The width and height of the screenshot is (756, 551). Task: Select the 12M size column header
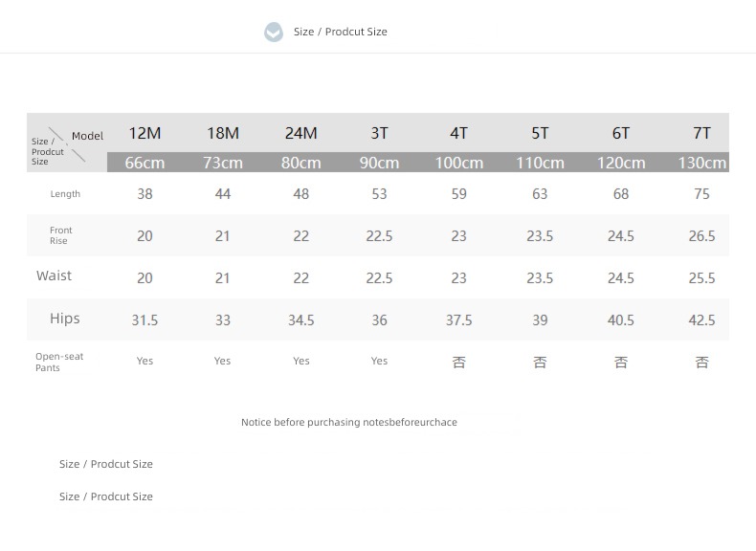145,133
